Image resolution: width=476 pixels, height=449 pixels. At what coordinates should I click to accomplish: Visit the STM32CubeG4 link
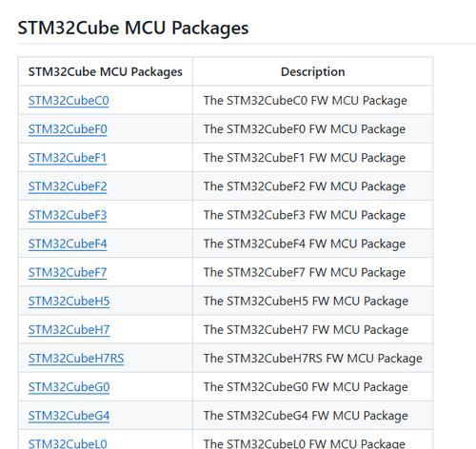[x=69, y=416]
